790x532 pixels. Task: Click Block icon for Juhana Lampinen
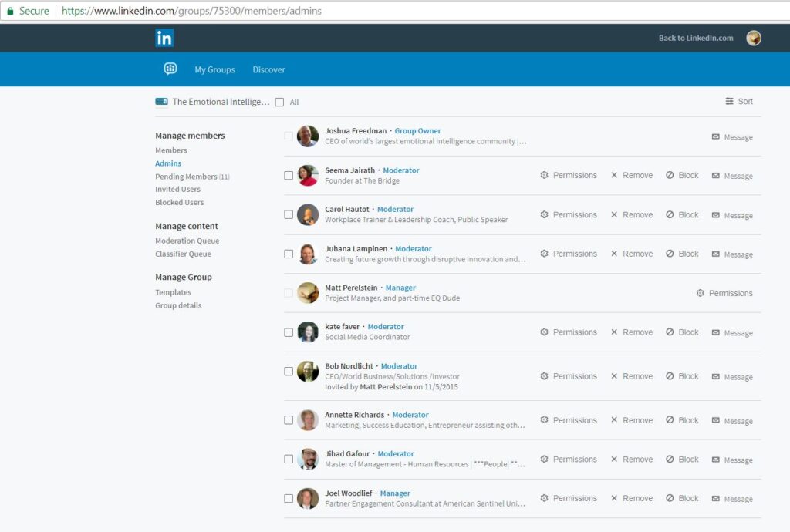tap(670, 254)
